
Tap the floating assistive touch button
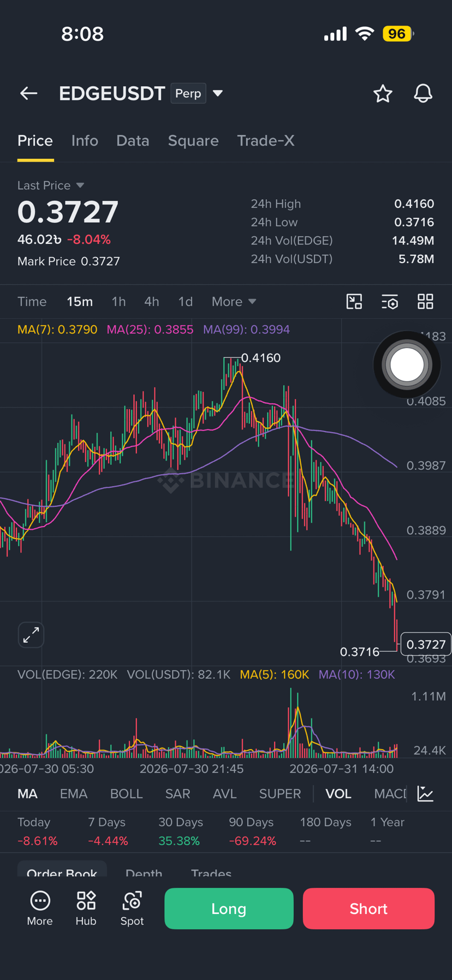click(407, 364)
